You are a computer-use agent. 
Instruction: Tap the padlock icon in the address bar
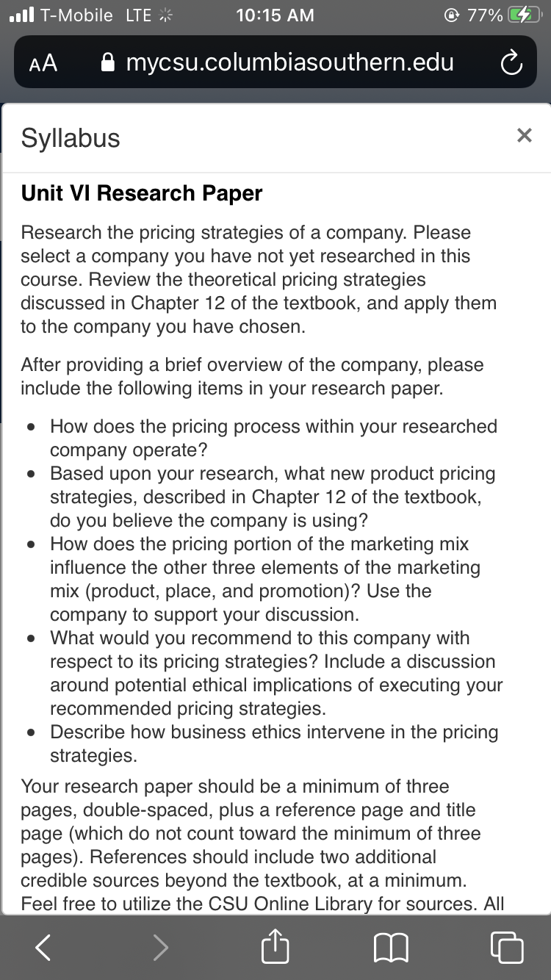click(x=109, y=63)
